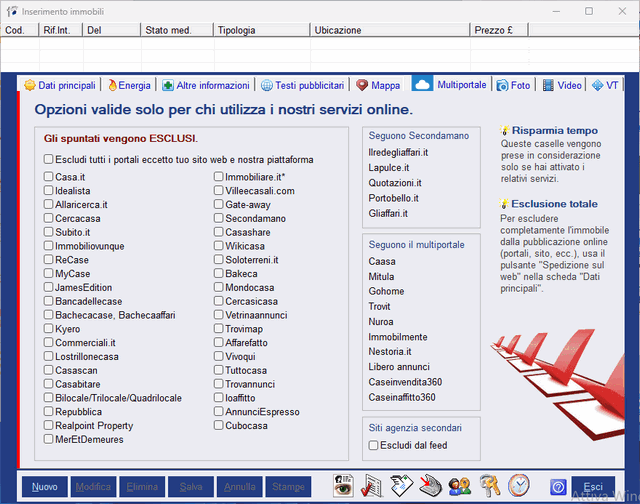The width and height of the screenshot is (640, 504).
Task: Toggle the Immobiliare.it* checkbox
Action: (x=218, y=176)
